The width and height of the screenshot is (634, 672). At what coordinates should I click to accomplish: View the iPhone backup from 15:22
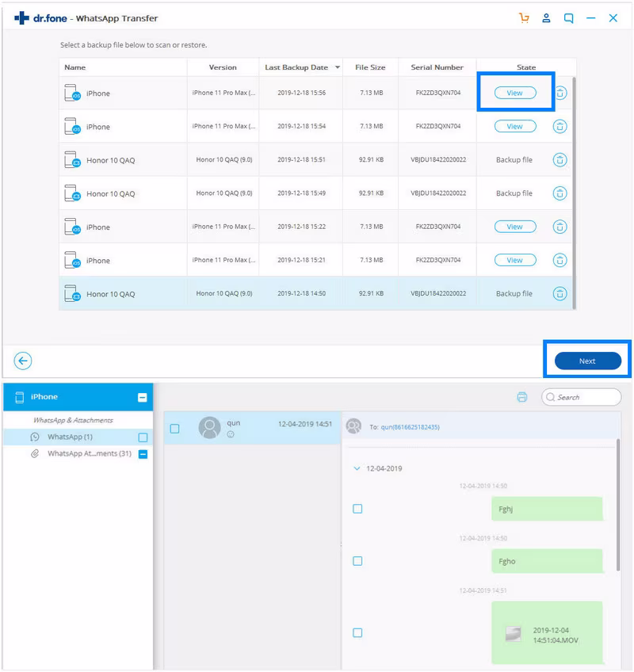515,227
